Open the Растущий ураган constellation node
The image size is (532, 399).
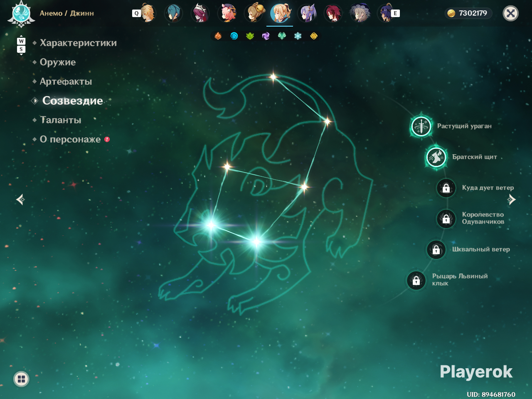click(421, 126)
